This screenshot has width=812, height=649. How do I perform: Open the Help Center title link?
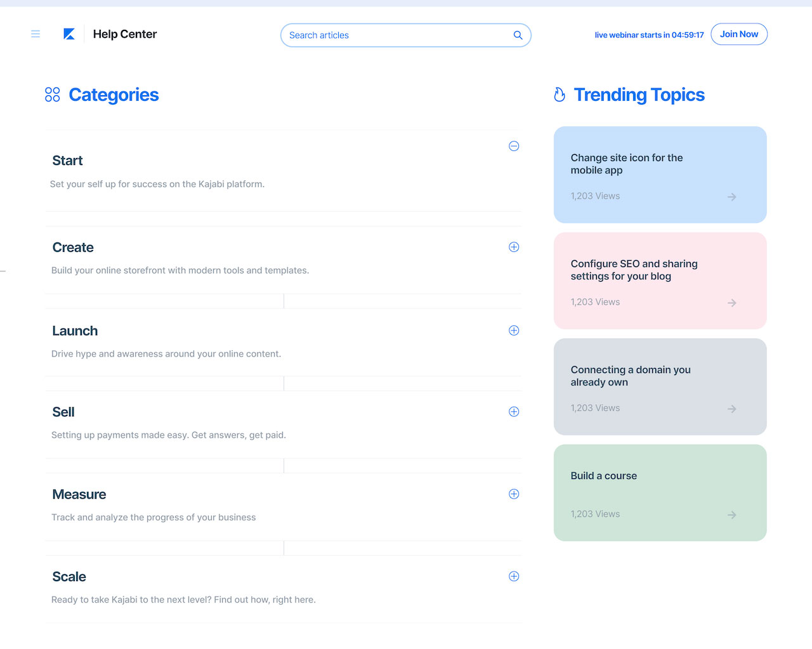125,34
